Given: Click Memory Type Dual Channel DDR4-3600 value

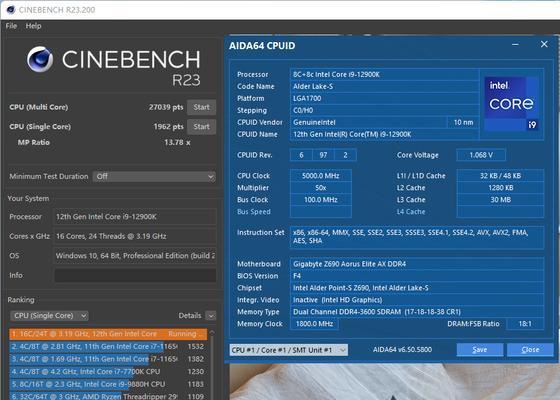Looking at the screenshot, I should tap(417, 312).
